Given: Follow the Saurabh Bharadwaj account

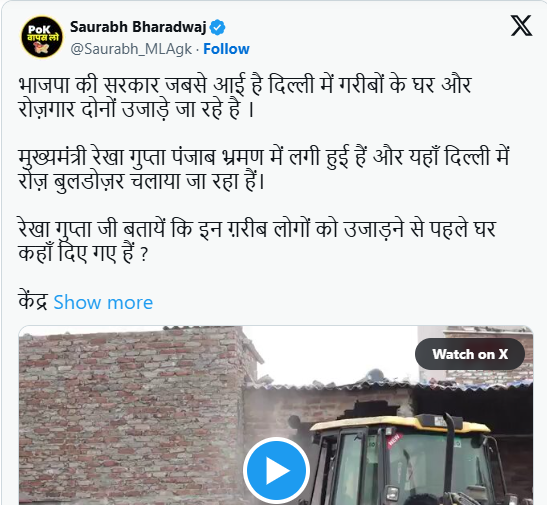Looking at the screenshot, I should (x=226, y=49).
